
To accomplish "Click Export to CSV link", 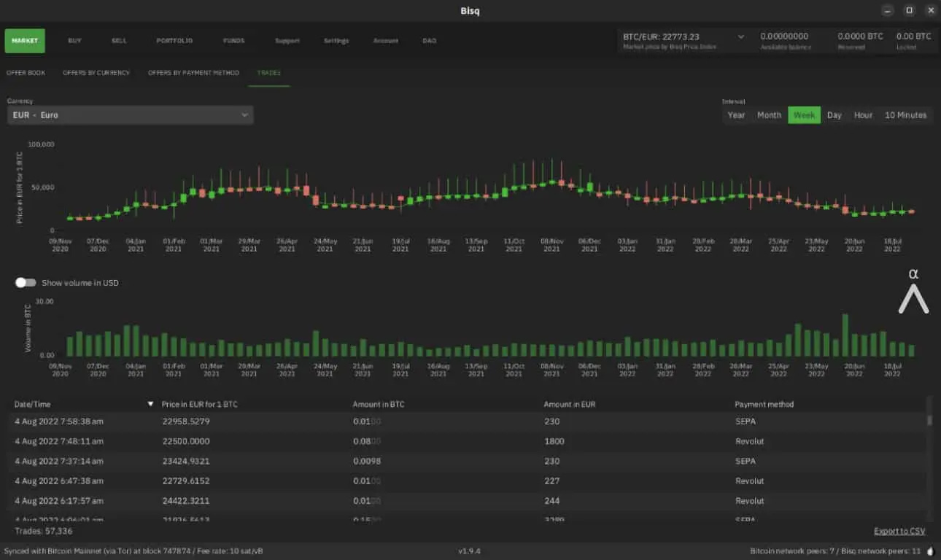I will pyautogui.click(x=899, y=531).
